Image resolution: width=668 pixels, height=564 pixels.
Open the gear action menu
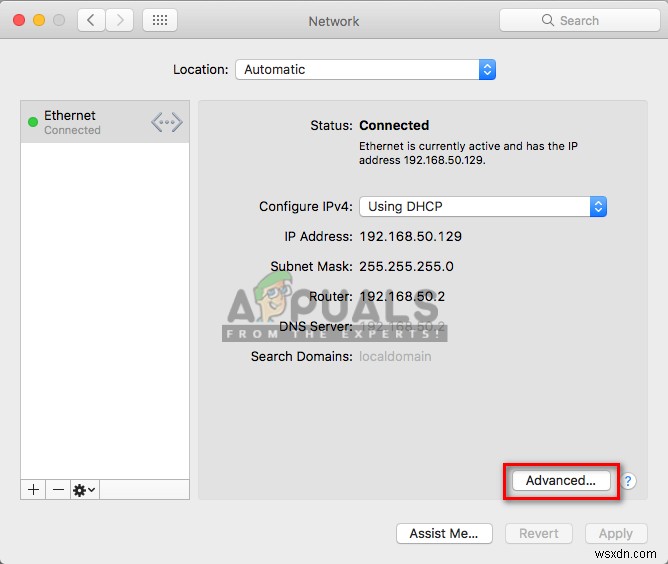[84, 489]
